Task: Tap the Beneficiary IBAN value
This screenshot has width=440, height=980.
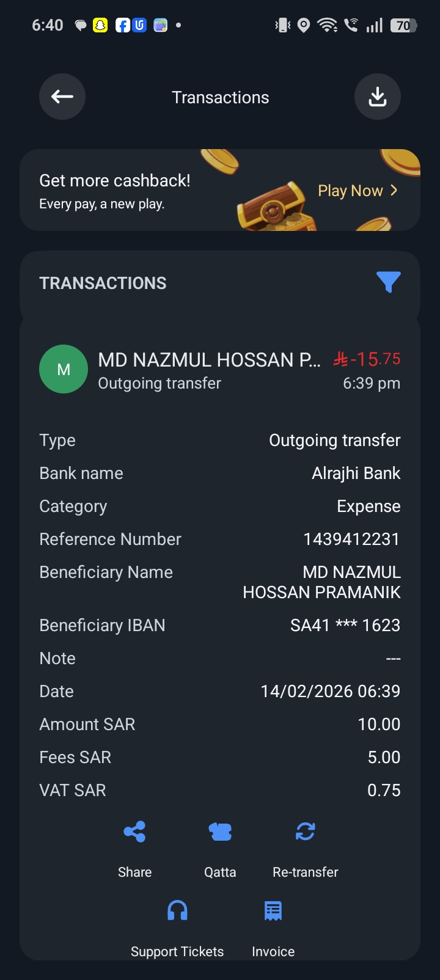Action: point(345,625)
